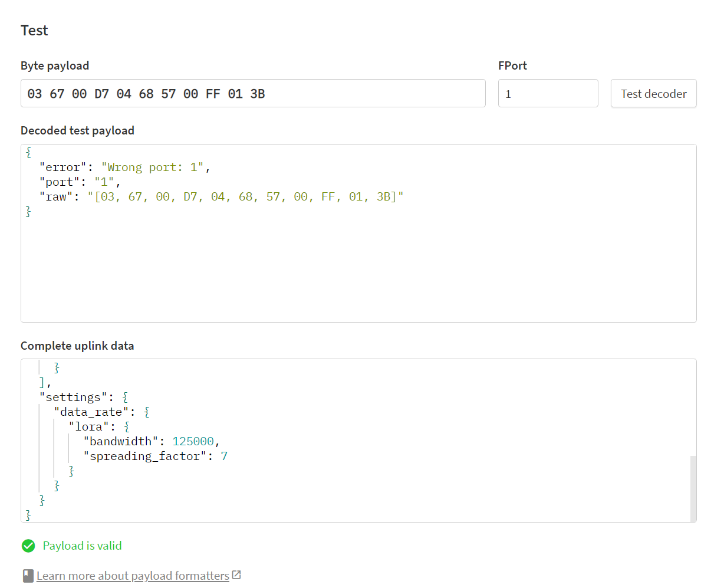
Task: Open Learn more about payload formatters link
Action: click(133, 576)
